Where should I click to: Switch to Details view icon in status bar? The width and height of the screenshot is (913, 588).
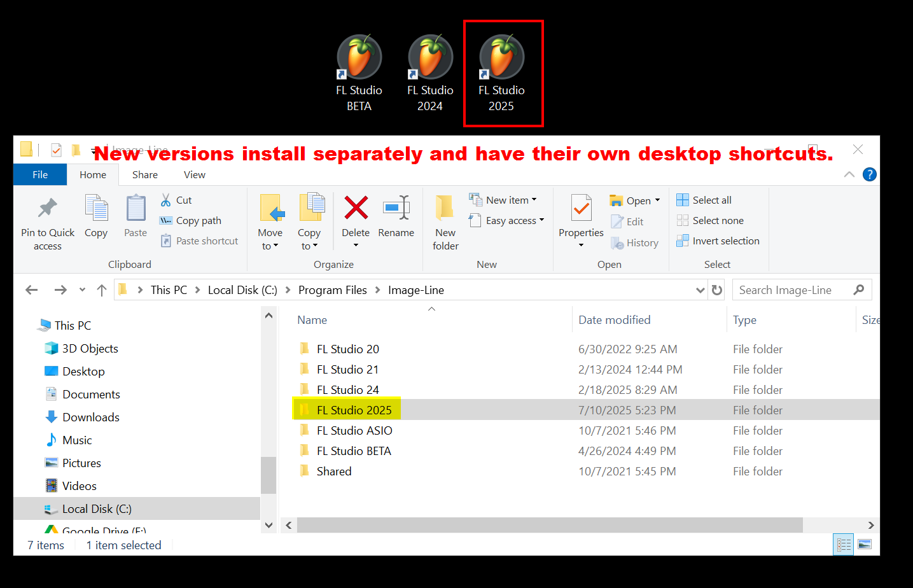tap(844, 545)
